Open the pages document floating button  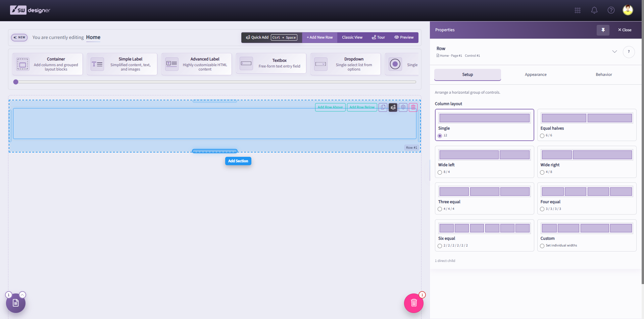click(x=16, y=303)
